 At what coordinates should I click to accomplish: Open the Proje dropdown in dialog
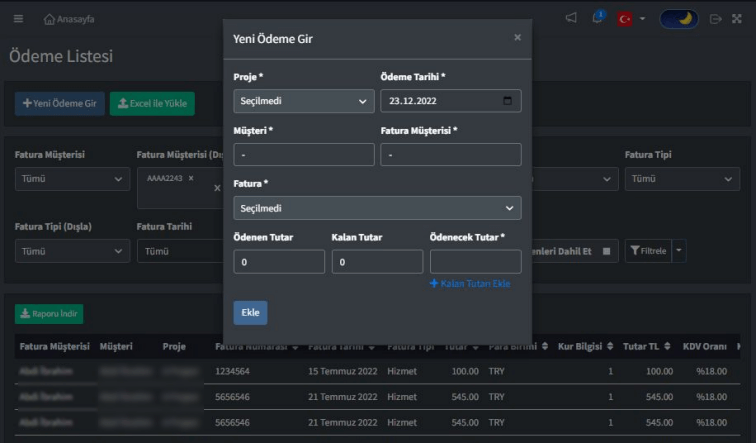click(304, 101)
